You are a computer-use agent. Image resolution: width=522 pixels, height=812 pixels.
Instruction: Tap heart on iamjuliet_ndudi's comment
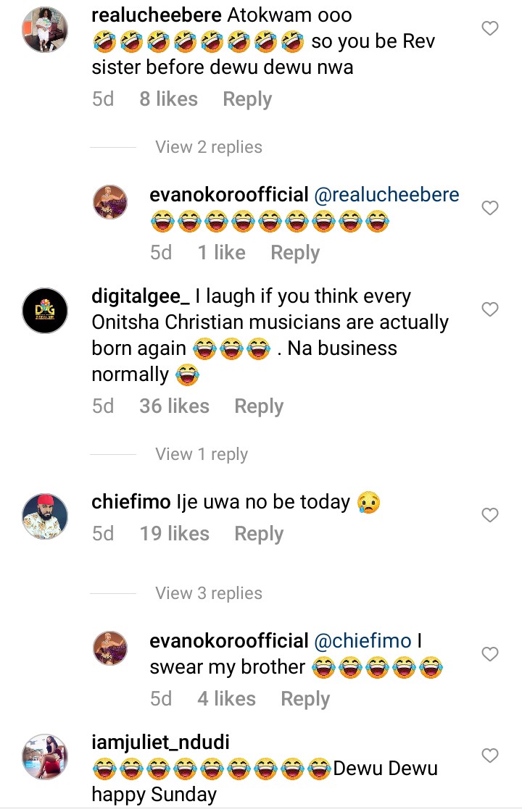[x=490, y=756]
